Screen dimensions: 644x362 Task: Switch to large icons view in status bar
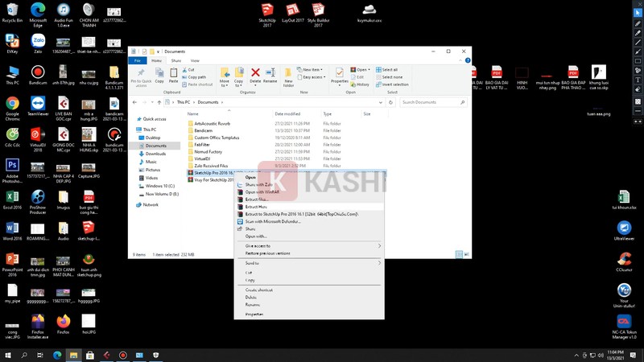coord(465,254)
